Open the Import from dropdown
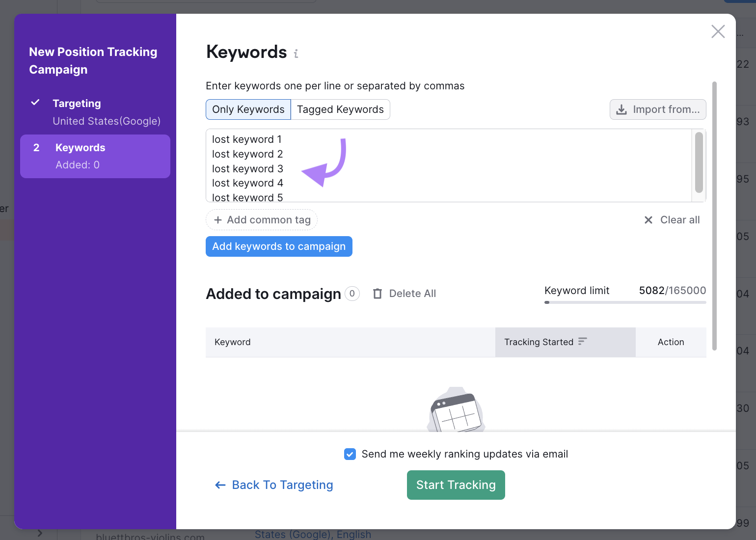 tap(658, 109)
